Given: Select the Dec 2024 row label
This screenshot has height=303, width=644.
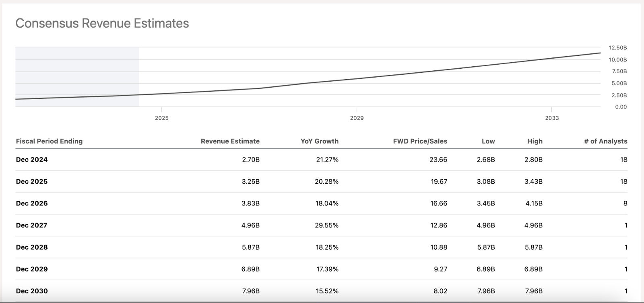Looking at the screenshot, I should pos(32,160).
